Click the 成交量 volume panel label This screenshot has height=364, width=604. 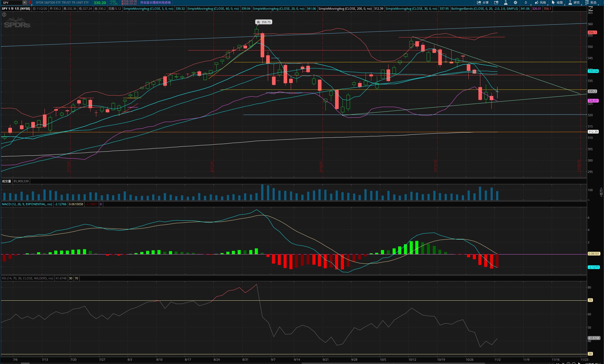(x=6, y=181)
